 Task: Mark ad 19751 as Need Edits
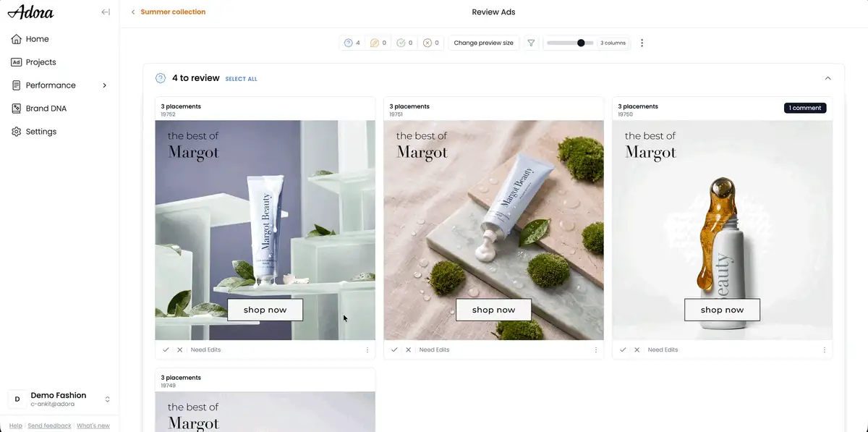coord(434,350)
